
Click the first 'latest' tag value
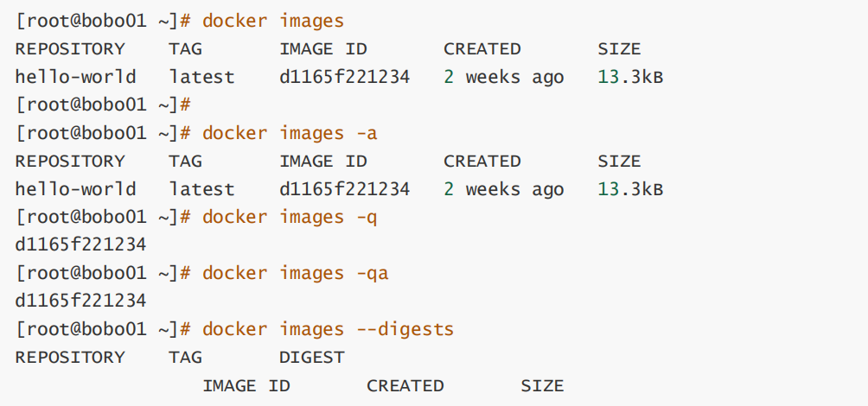(x=201, y=77)
